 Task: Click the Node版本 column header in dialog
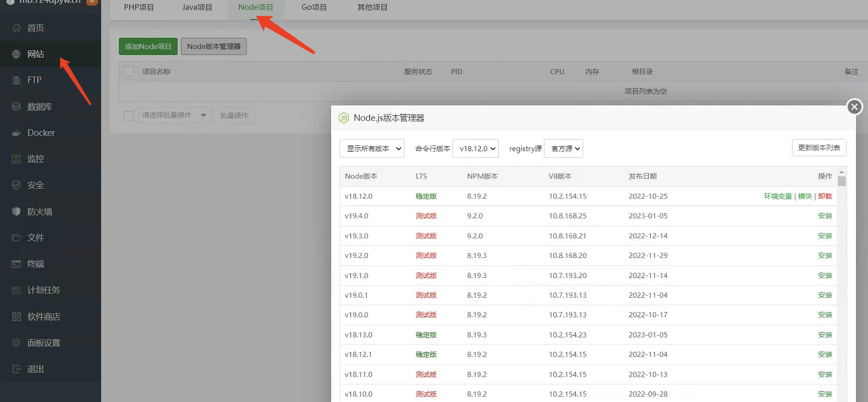[x=361, y=176]
